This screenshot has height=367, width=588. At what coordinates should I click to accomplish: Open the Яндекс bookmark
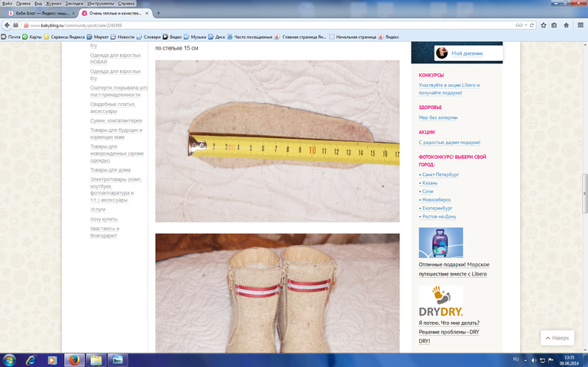coord(389,37)
